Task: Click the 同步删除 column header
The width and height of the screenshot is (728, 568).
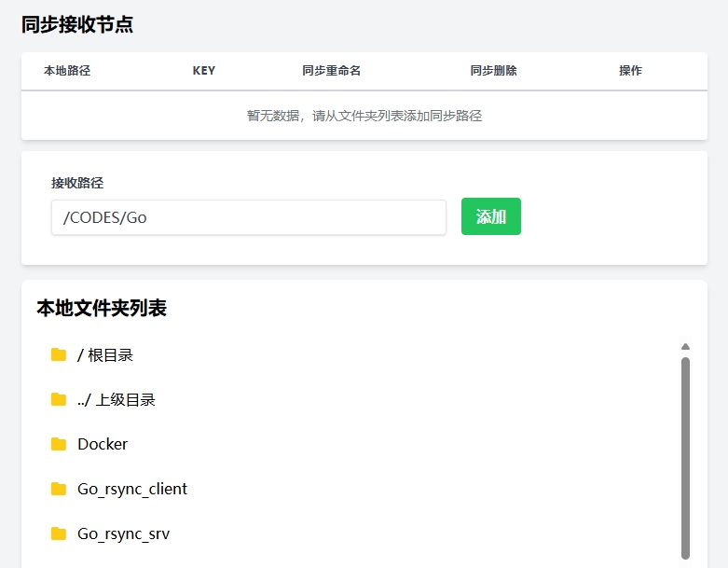Action: (x=493, y=71)
